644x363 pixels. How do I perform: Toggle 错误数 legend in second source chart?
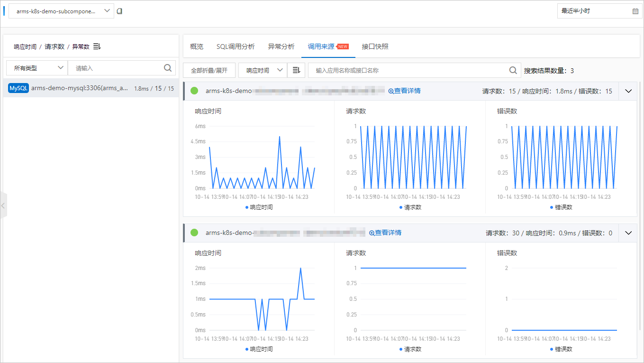tap(561, 349)
